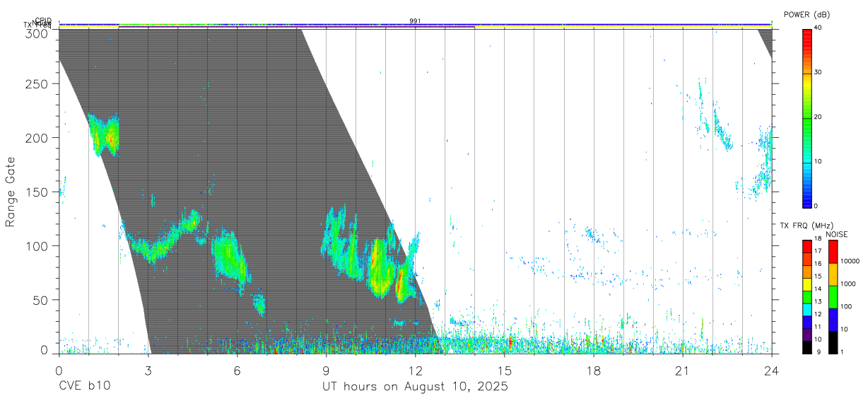
Task: Click the 10000 noise legend label
Action: (x=850, y=261)
